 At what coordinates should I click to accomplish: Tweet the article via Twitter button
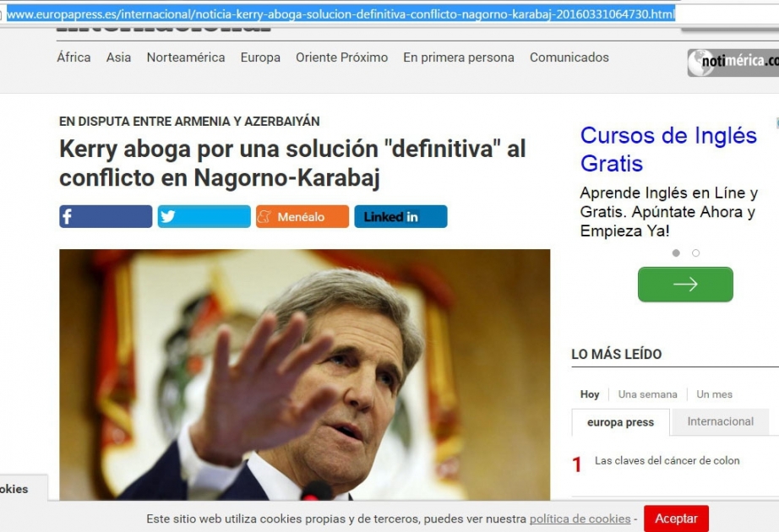click(204, 216)
